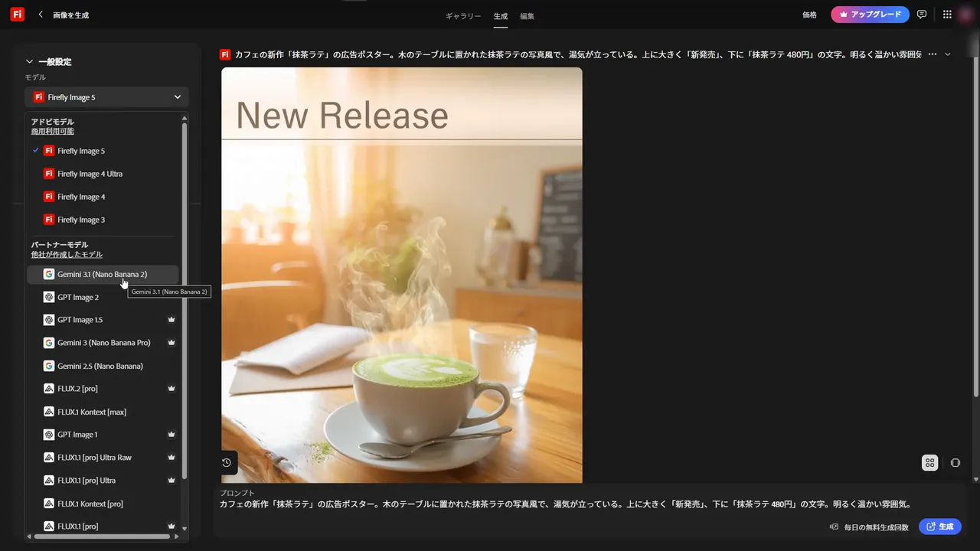Choose the GPT Image 1.5 model
Screen dimensions: 980x551
click(103, 320)
